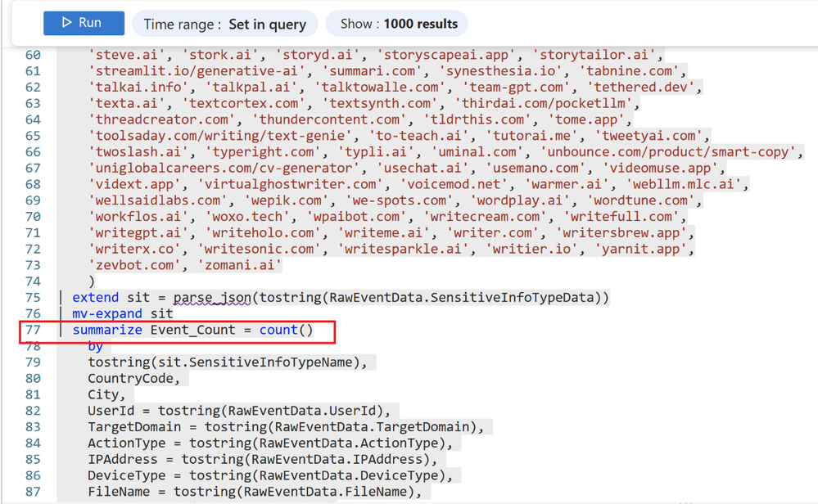Select the 'by' keyword on line 78
This screenshot has height=504, width=818.
96,346
